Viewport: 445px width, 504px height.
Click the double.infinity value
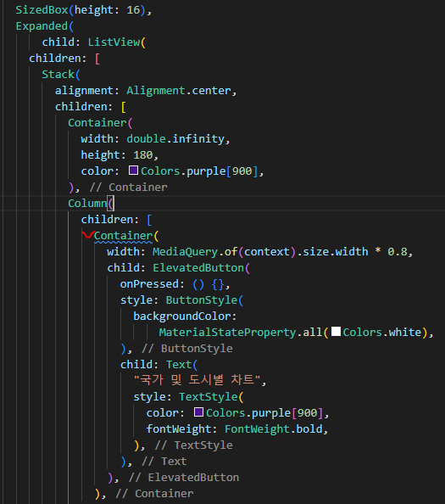[175, 139]
